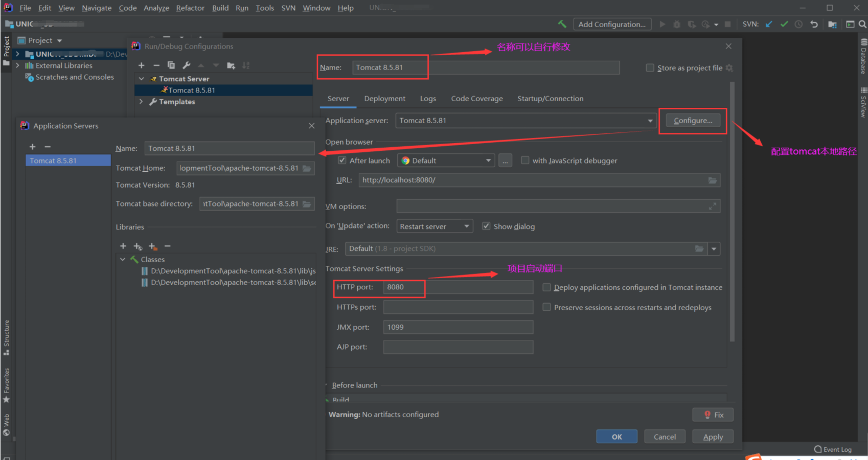
Task: Enable with JavaScript debugger checkbox
Action: [525, 160]
